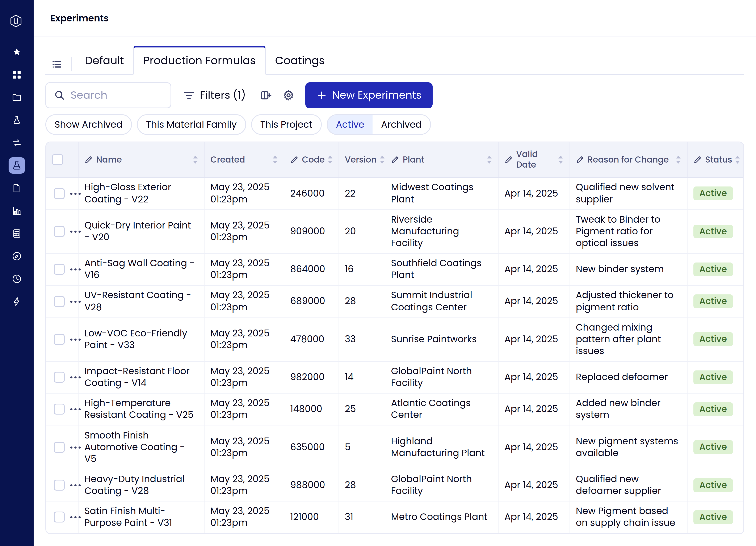Check the Low-VOC Eco-Friendly Paint row checkbox
The image size is (756, 546).
59,339
